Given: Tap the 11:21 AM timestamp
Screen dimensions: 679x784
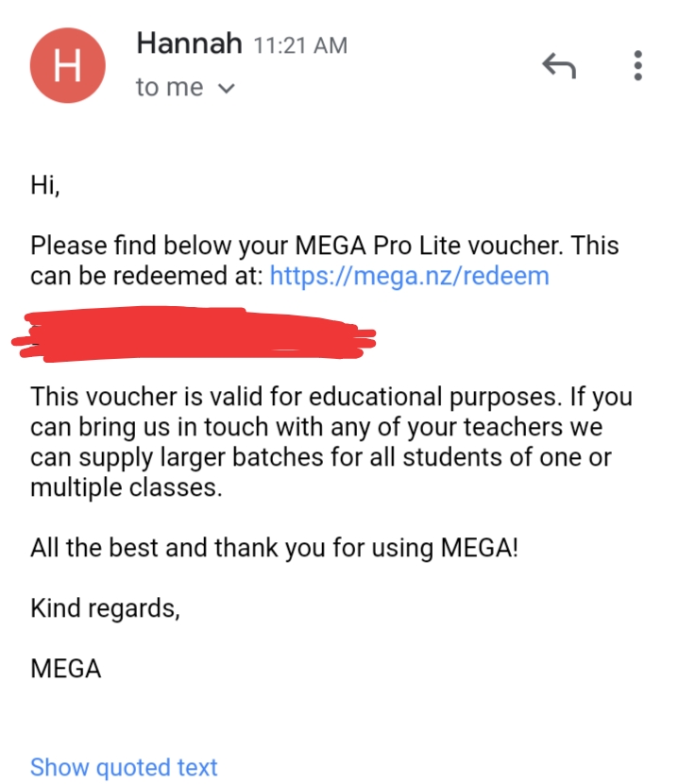Looking at the screenshot, I should [300, 45].
